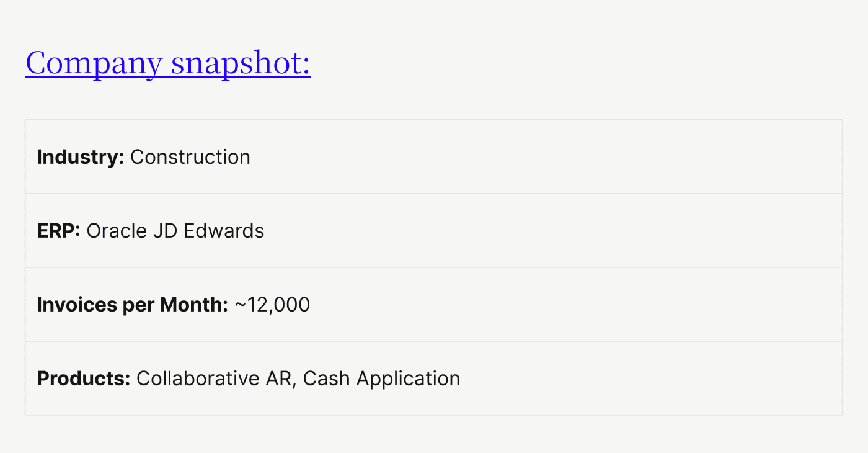Click the word "Company" in the heading link

click(93, 63)
